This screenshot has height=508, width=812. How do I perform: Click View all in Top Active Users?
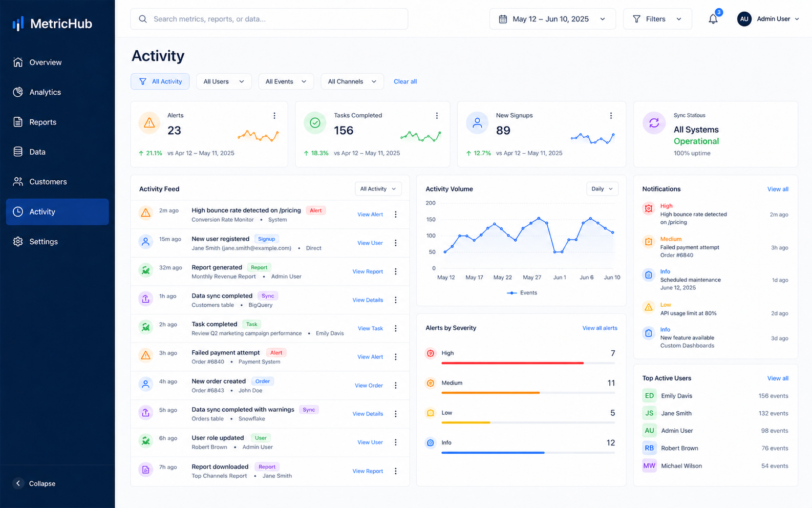[x=778, y=378]
